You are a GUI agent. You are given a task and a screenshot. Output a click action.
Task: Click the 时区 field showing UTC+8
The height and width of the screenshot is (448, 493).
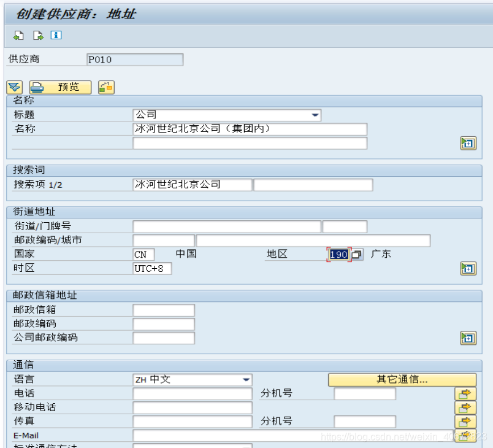pyautogui.click(x=152, y=268)
